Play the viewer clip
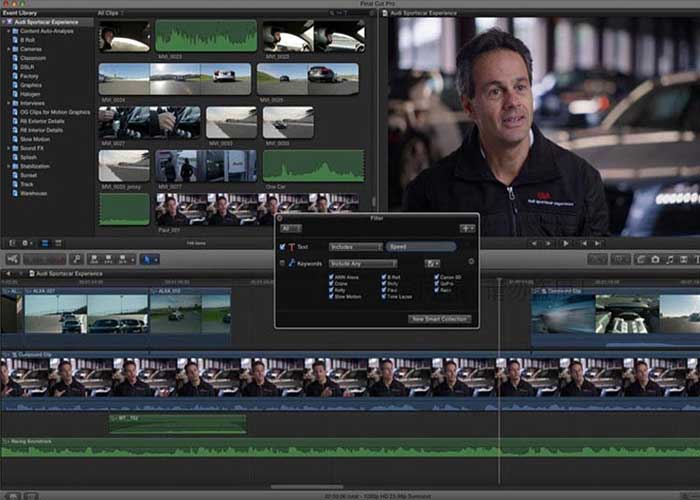 click(565, 243)
